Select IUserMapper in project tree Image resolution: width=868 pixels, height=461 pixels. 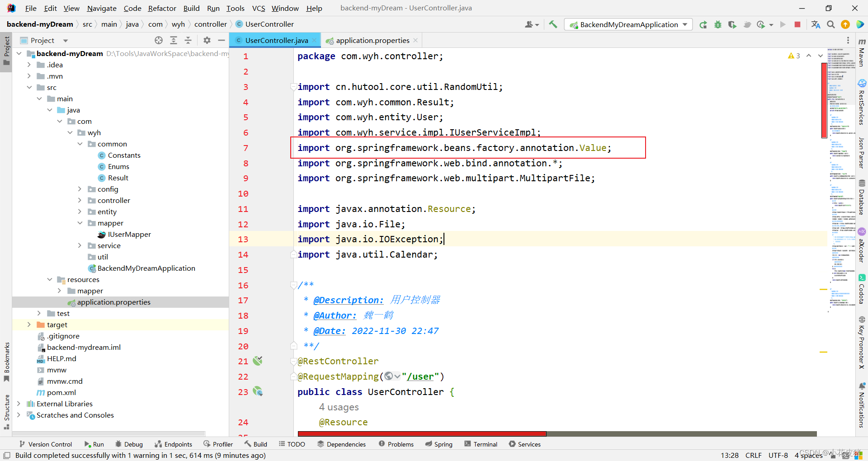point(124,234)
